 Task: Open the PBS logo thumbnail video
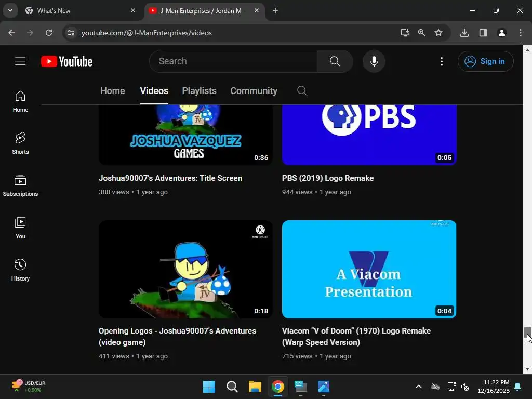coord(369,135)
